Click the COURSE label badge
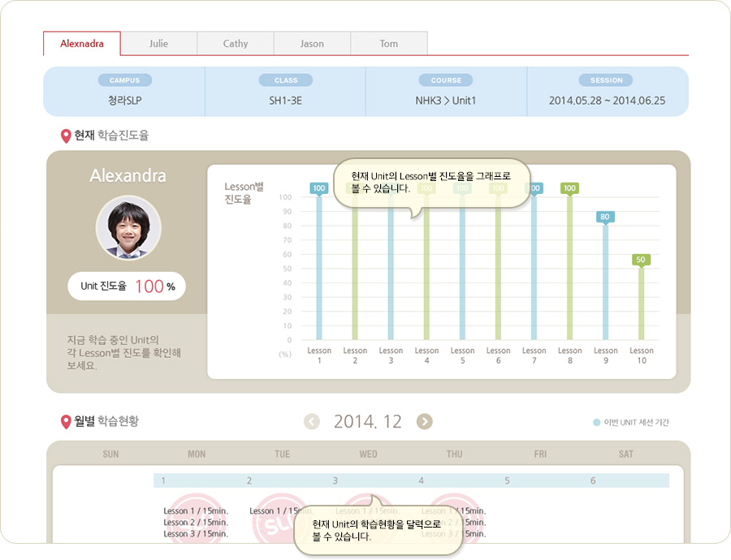This screenshot has height=560, width=731. coord(446,80)
